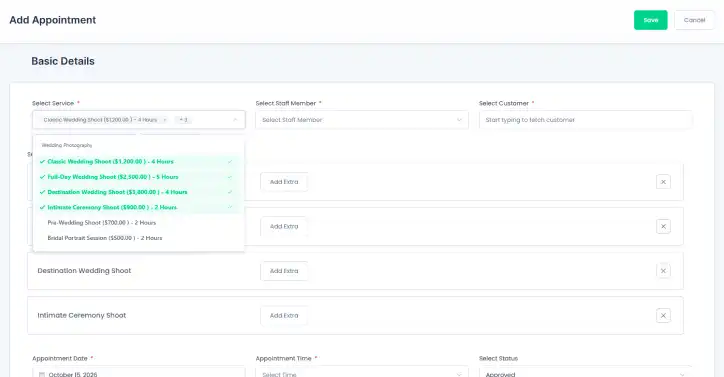The image size is (724, 377).
Task: Click Add Extra in the second service row
Action: coord(284,226)
